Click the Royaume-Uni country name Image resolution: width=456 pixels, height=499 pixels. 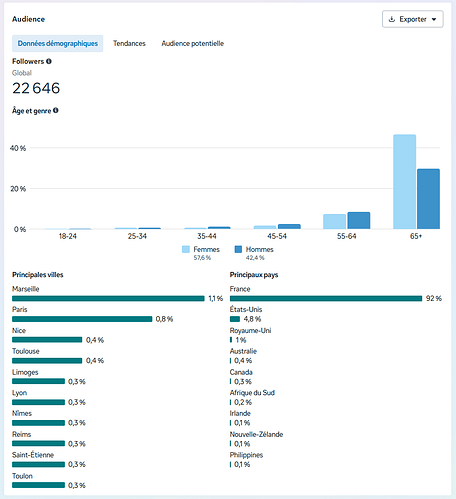[x=250, y=330]
